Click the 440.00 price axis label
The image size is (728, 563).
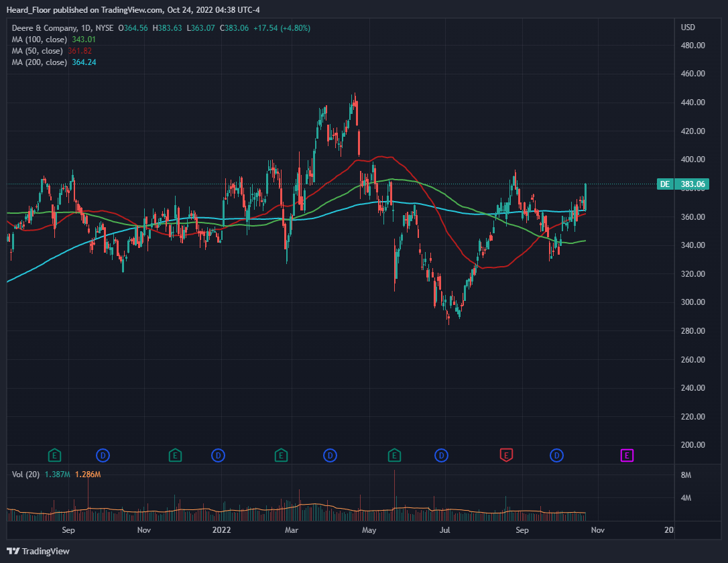[x=693, y=103]
